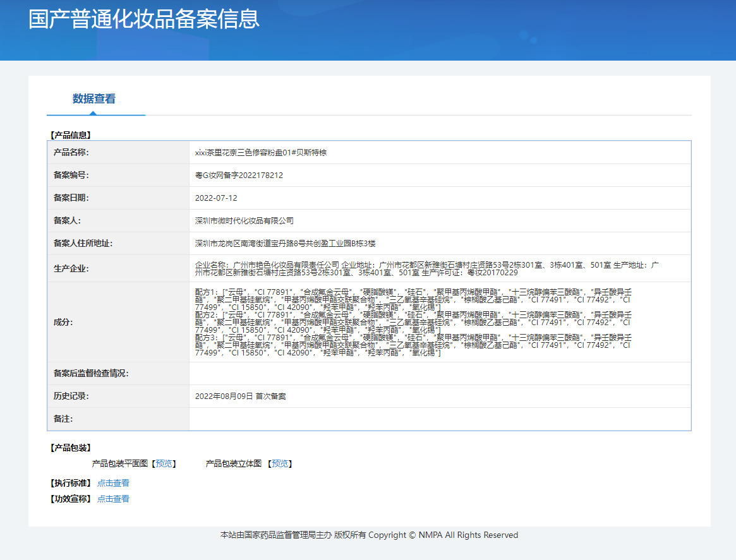Click the 备注 label cell

(x=118, y=419)
